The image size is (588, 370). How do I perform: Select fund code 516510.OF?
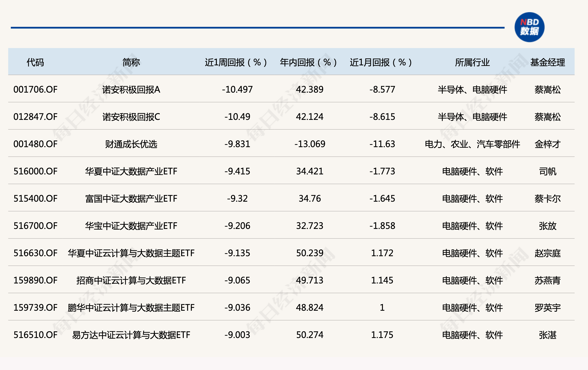tap(35, 335)
